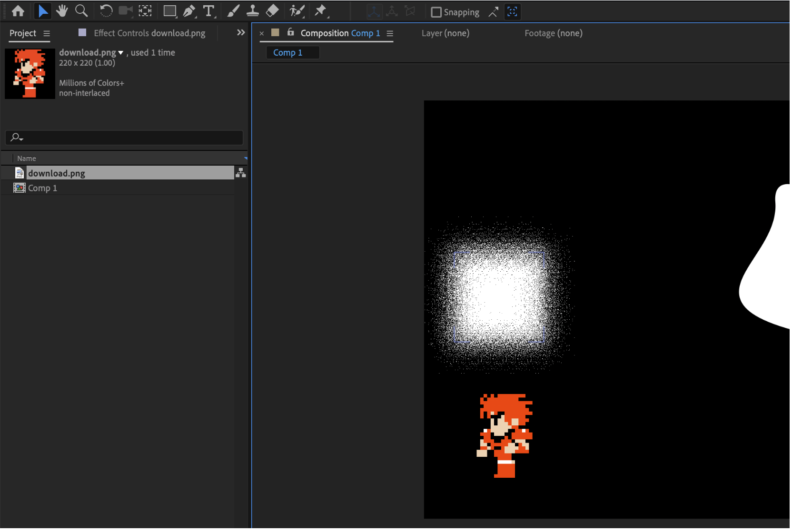The width and height of the screenshot is (792, 532).
Task: Switch to the Footage (none) tab
Action: 554,33
